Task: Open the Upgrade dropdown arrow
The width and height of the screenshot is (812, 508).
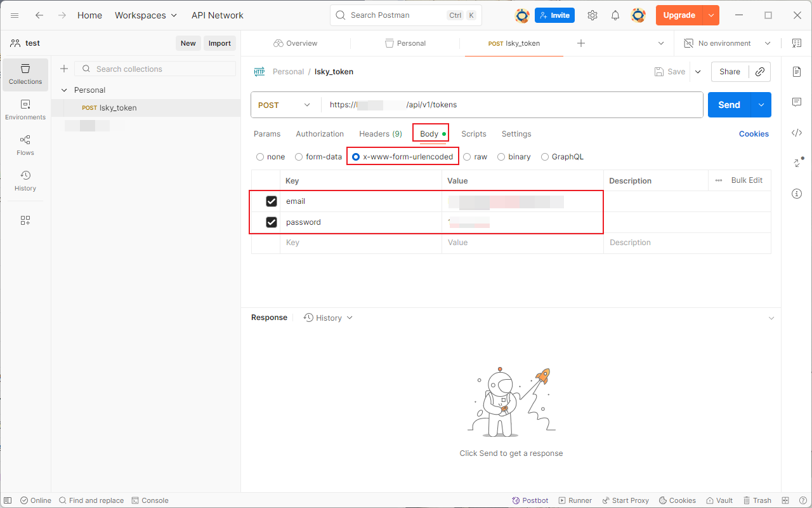Action: pyautogui.click(x=711, y=15)
